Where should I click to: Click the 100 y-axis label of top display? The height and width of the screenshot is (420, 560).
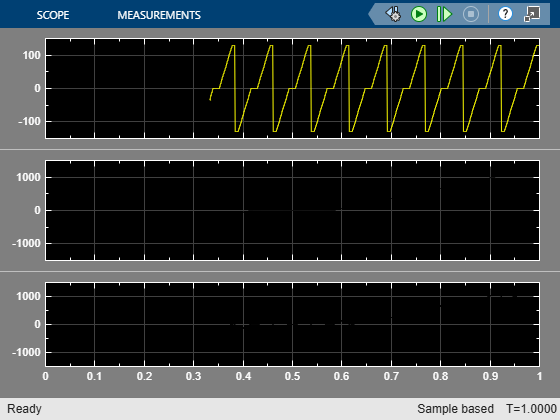coord(32,55)
